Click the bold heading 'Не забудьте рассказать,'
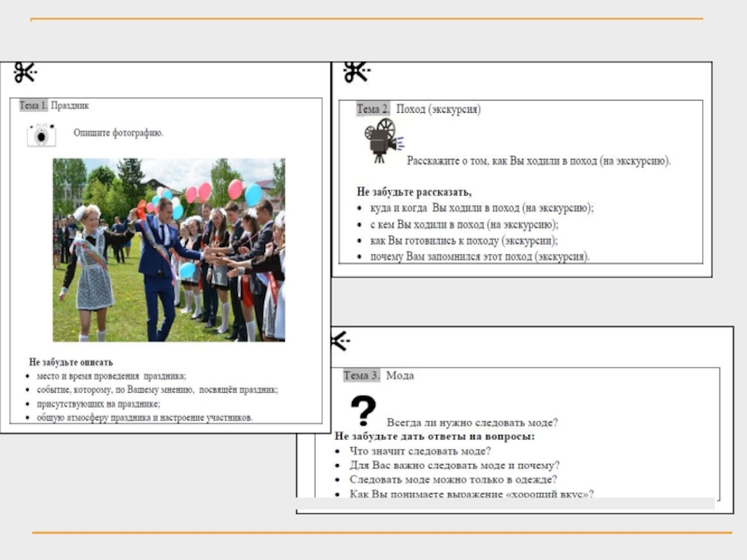The width and height of the screenshot is (747, 560). click(x=414, y=192)
